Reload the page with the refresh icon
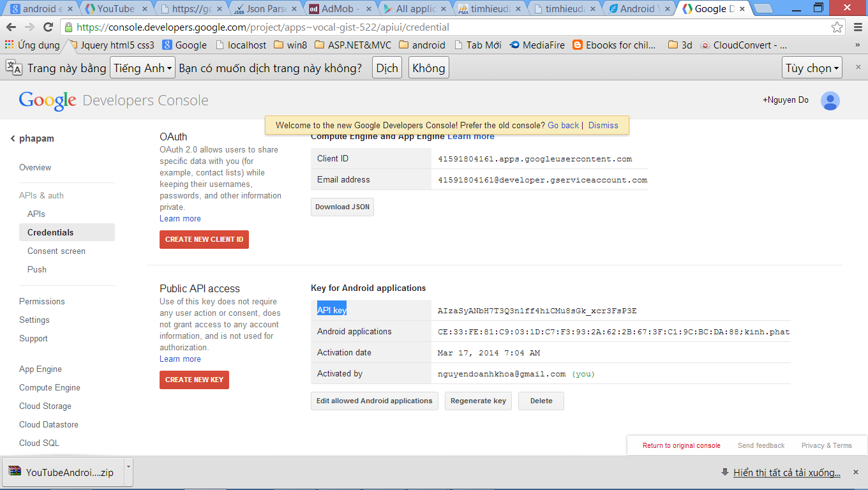Image resolution: width=868 pixels, height=490 pixels. point(48,27)
